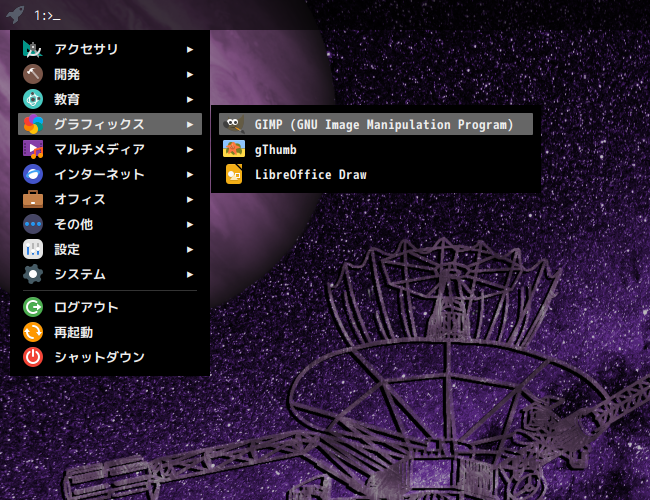
Task: Open the マルチメディア menu entry
Action: tap(110, 149)
